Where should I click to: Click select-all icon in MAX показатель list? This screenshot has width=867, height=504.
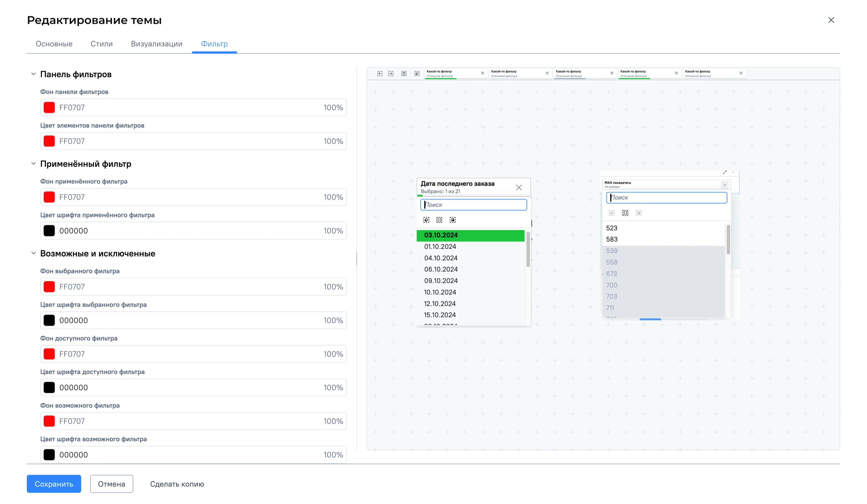coord(625,213)
